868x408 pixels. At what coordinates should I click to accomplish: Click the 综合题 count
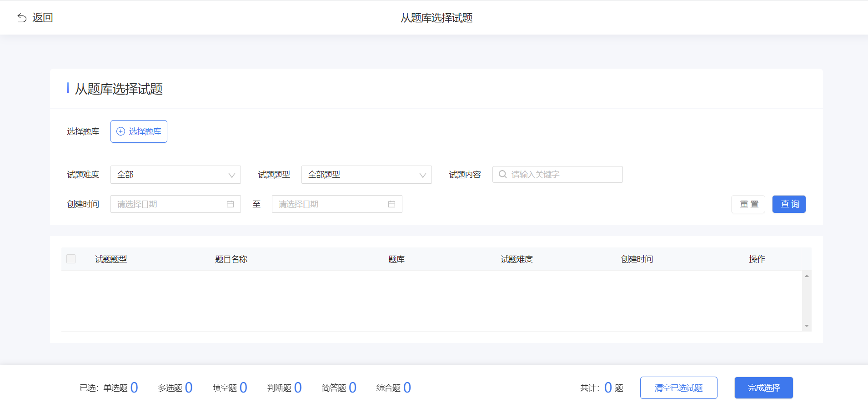coord(407,388)
